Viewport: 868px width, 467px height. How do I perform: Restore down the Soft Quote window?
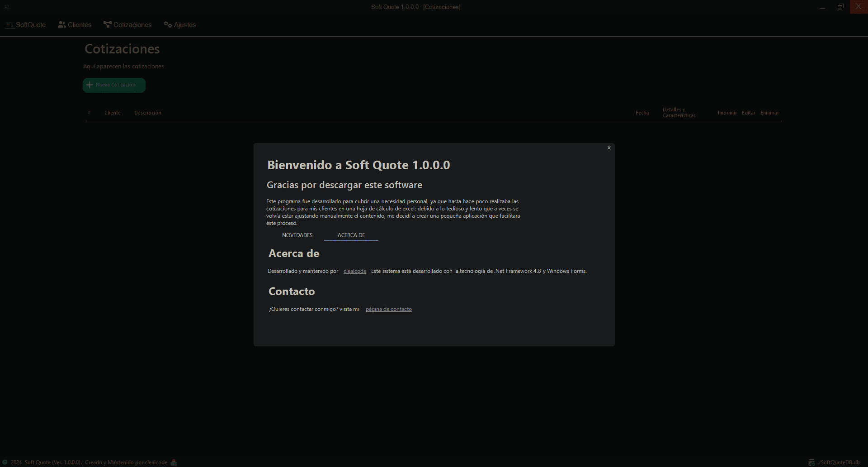[840, 7]
